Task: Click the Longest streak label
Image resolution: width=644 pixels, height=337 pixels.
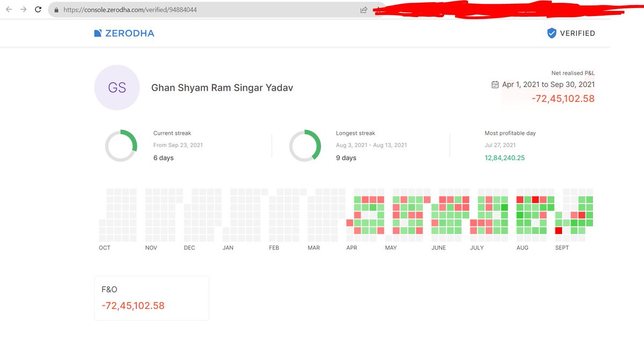Action: pos(356,133)
